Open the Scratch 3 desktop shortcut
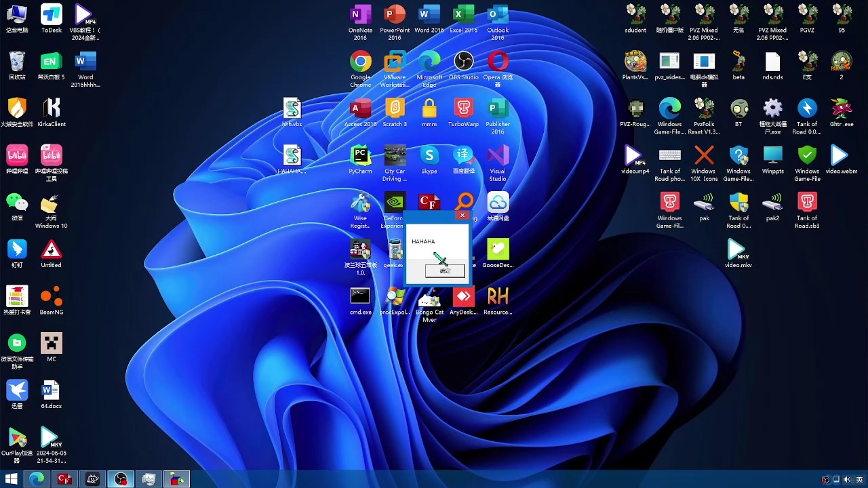 pyautogui.click(x=395, y=113)
